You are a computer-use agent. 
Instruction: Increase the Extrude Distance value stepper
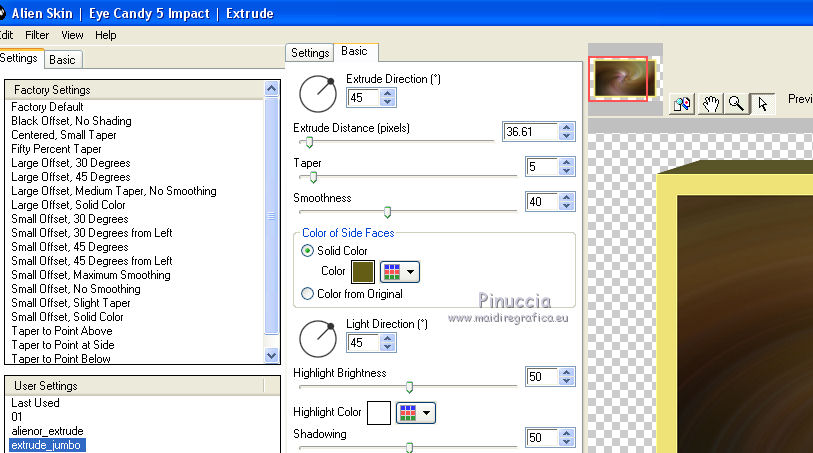point(567,127)
